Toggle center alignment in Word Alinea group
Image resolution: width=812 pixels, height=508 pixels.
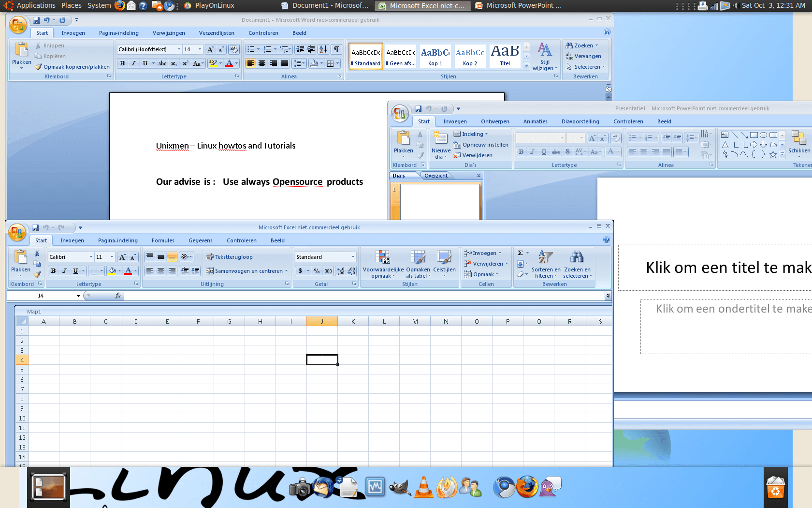[x=262, y=63]
